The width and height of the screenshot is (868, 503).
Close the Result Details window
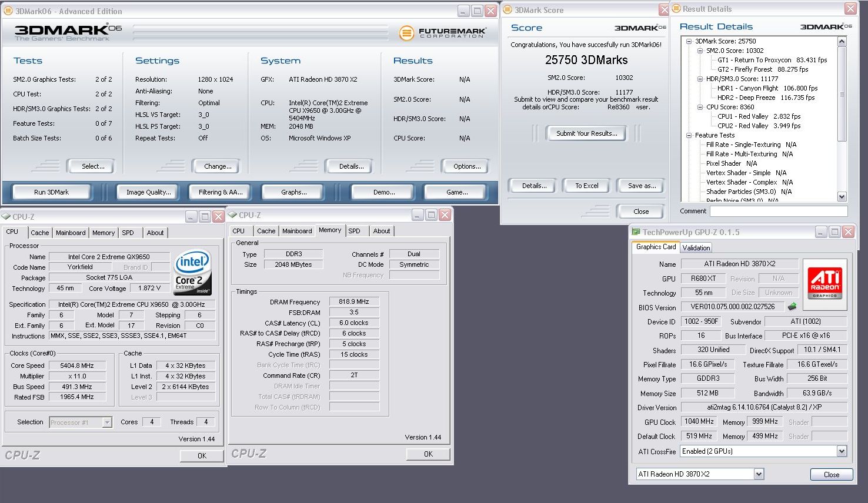(850, 8)
